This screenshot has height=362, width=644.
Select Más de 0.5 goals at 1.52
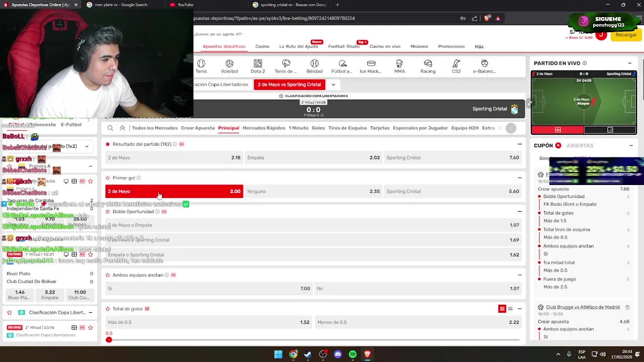209,322
